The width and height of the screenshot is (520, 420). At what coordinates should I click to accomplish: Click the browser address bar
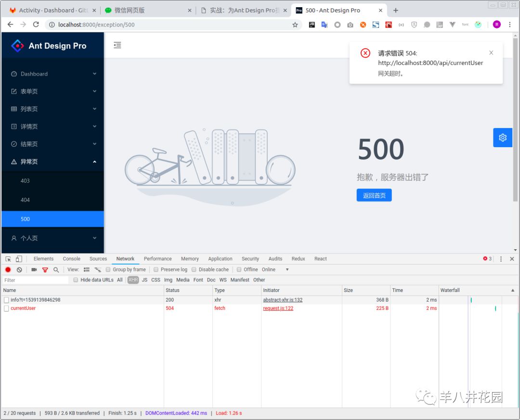144,24
